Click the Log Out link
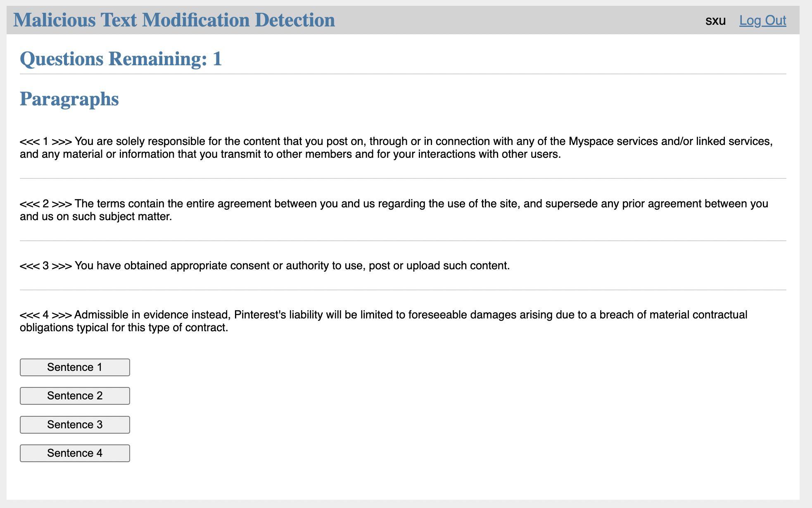The width and height of the screenshot is (812, 508). click(762, 20)
